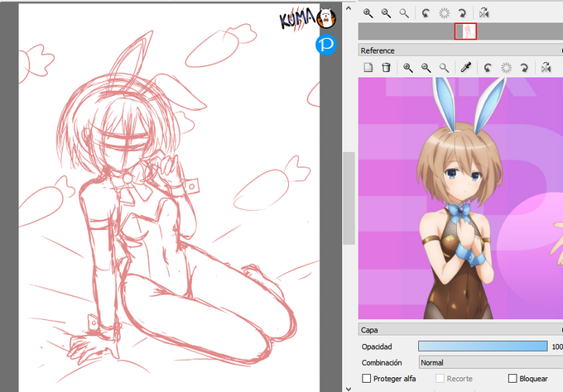Viewport: 563px width, 392px height.
Task: Zoom in on the Navigator view
Action: 368,13
